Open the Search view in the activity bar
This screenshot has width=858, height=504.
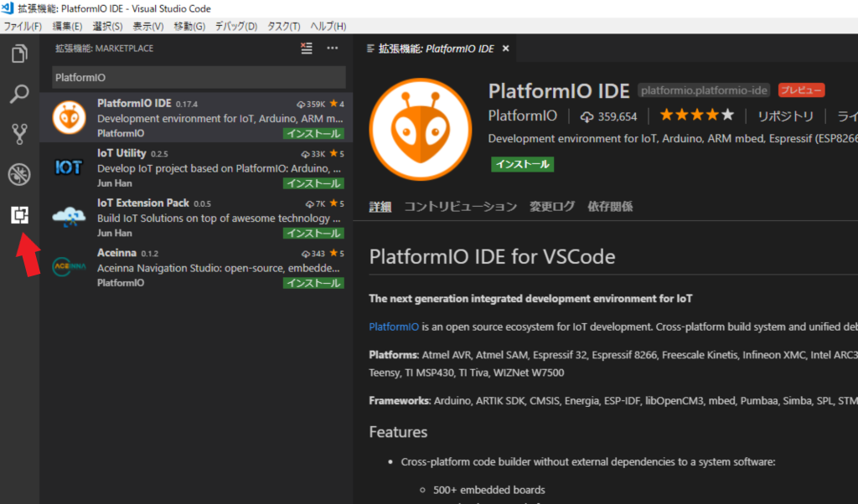pos(19,94)
